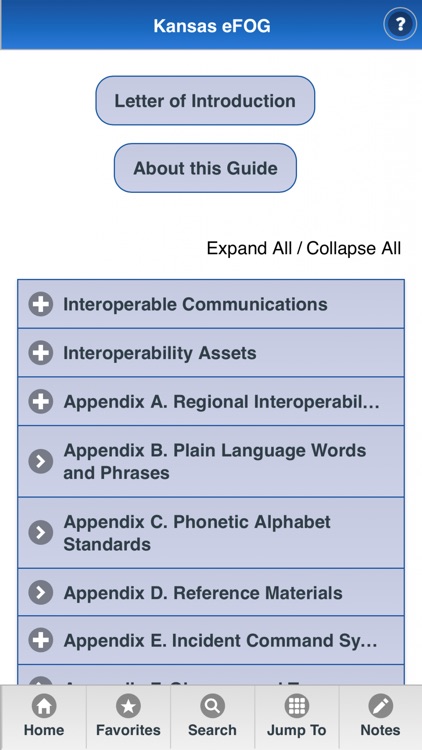This screenshot has width=422, height=750.
Task: Open the Jump To grid icon
Action: pyautogui.click(x=297, y=706)
